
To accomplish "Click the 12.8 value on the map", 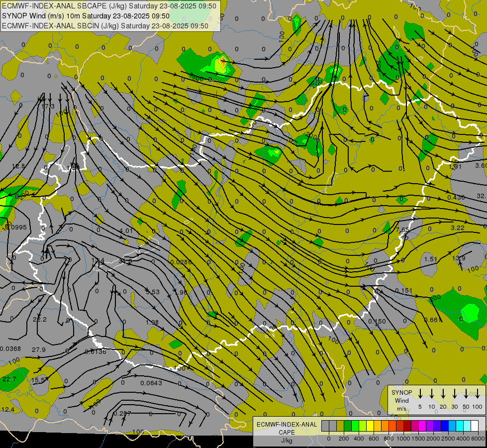I will pyautogui.click(x=18, y=166).
